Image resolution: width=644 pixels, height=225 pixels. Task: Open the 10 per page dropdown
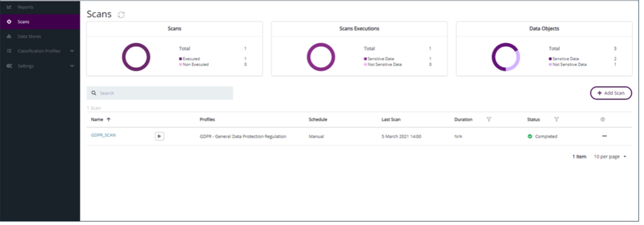pyautogui.click(x=610, y=157)
